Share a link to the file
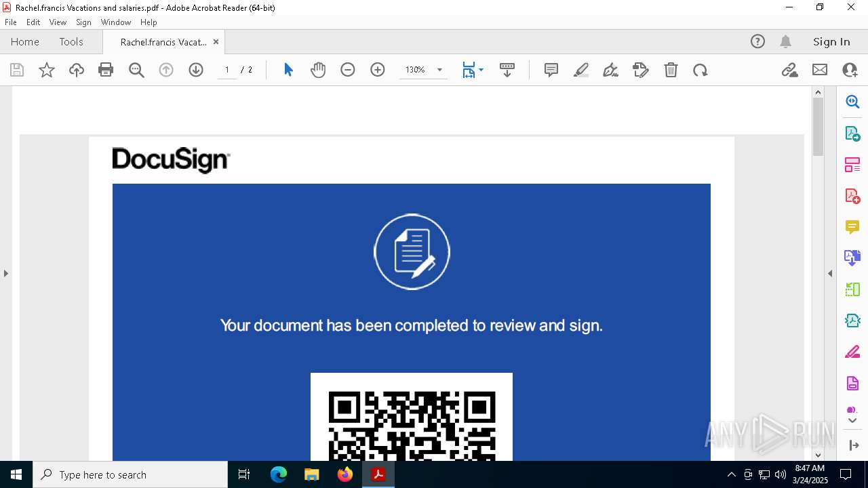The width and height of the screenshot is (868, 488). 790,70
